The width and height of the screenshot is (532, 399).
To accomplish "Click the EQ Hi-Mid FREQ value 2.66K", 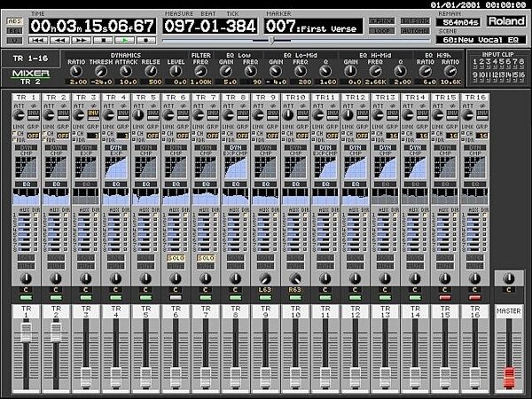I will coord(375,82).
